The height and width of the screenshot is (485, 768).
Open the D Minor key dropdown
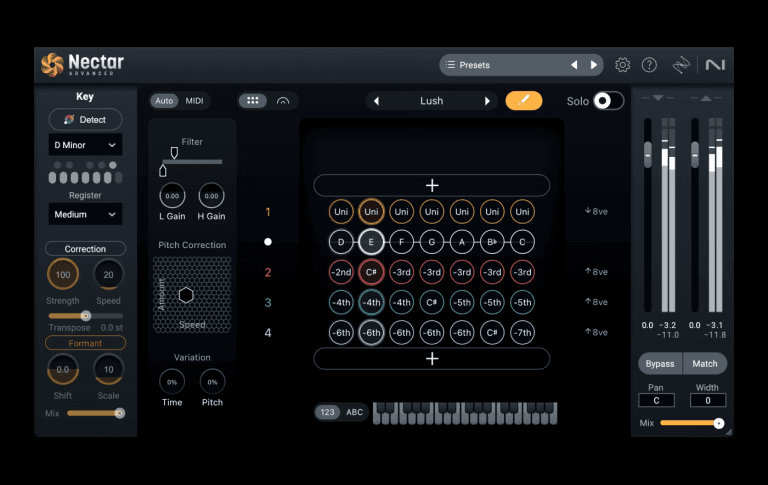[85, 145]
